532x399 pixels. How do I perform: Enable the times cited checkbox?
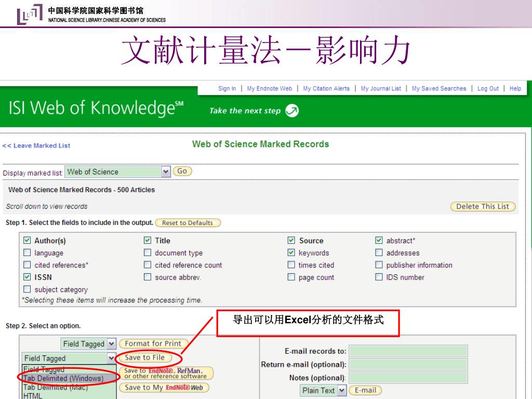click(x=291, y=264)
